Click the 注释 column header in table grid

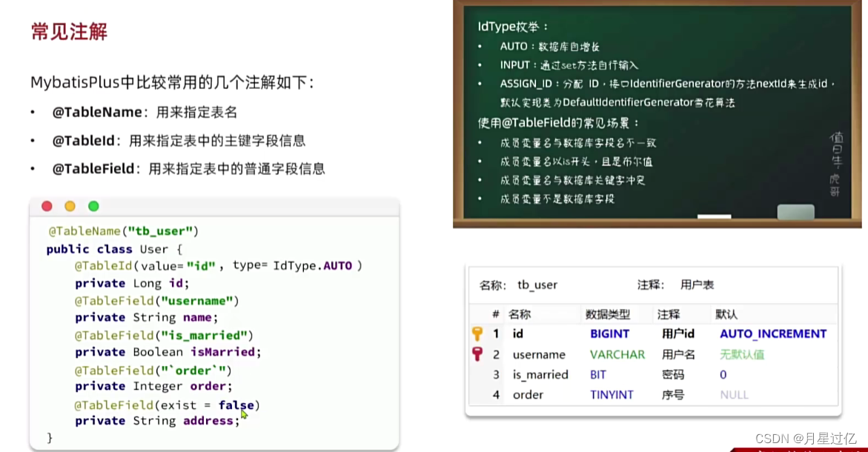(x=669, y=314)
